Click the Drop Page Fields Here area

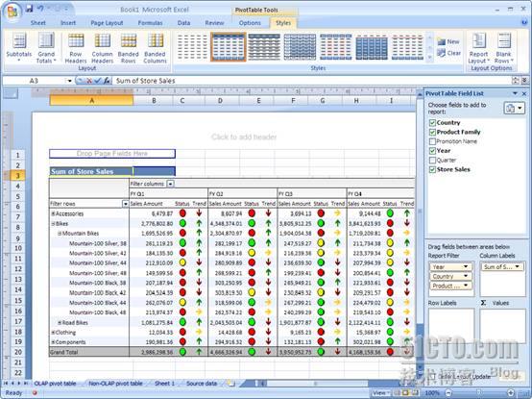pos(112,154)
